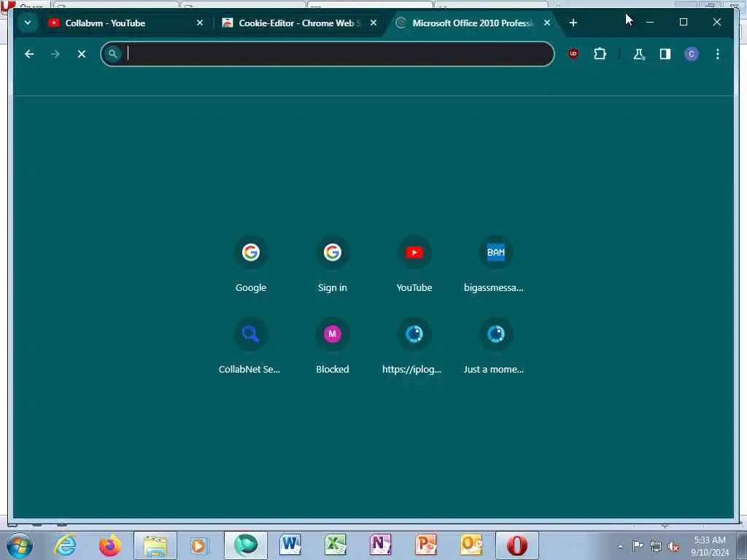Image resolution: width=747 pixels, height=560 pixels.
Task: Open the Extensions puzzle menu
Action: coord(600,54)
